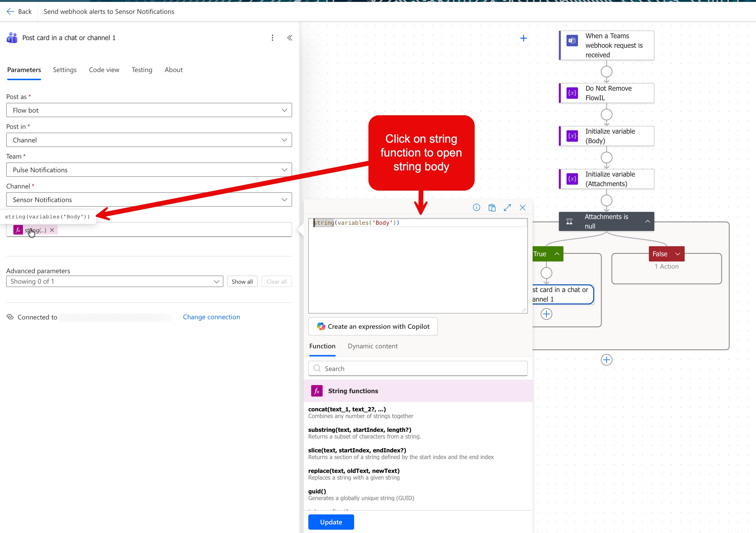
Task: Add action below the condition block
Action: (607, 360)
